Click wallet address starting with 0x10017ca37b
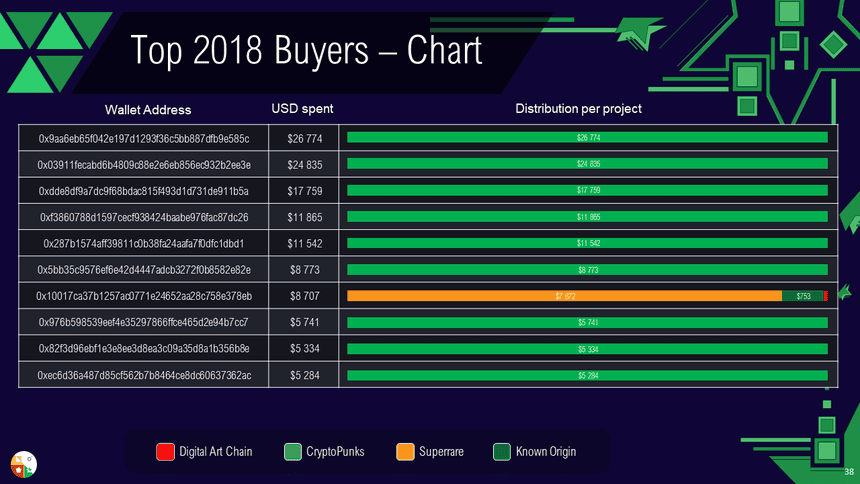 point(143,296)
